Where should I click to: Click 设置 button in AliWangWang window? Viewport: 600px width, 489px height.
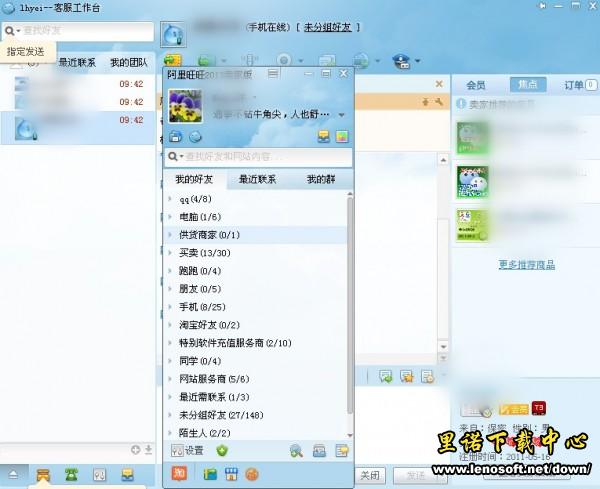188,451
